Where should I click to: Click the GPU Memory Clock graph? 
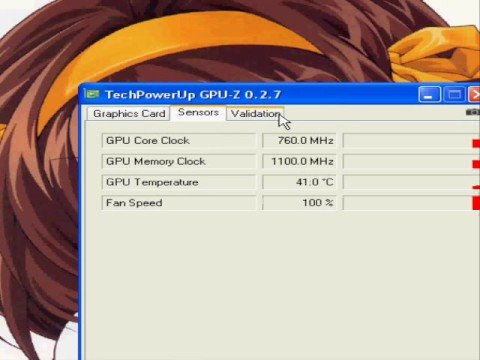click(411, 161)
